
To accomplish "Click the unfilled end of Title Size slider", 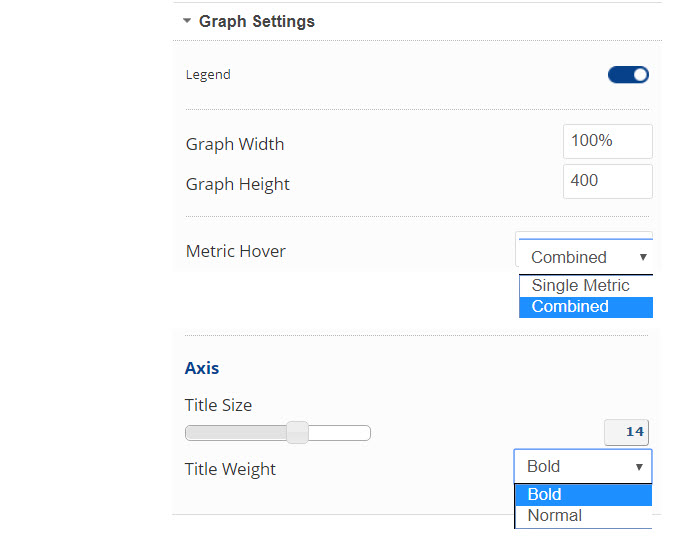I will [x=345, y=433].
